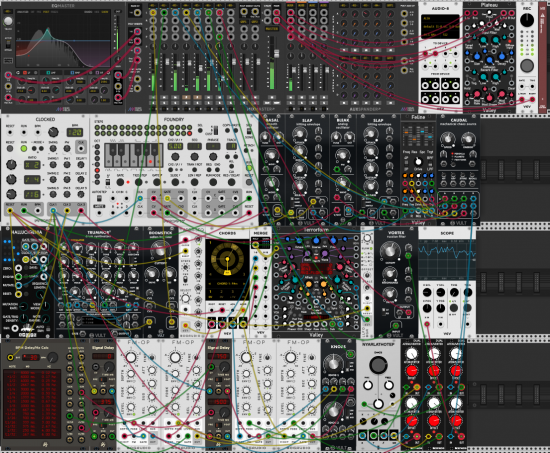Click the MixMaster master fader
550x453 pixels.
point(276,53)
